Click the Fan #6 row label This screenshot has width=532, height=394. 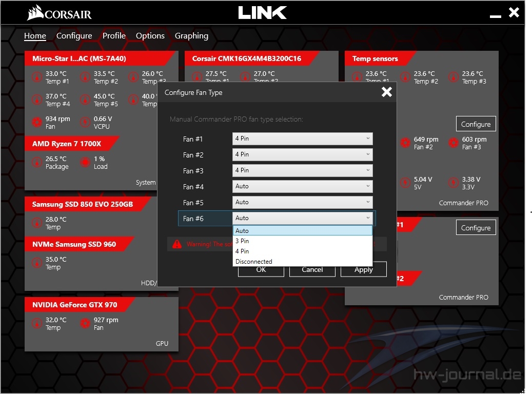[x=193, y=219]
